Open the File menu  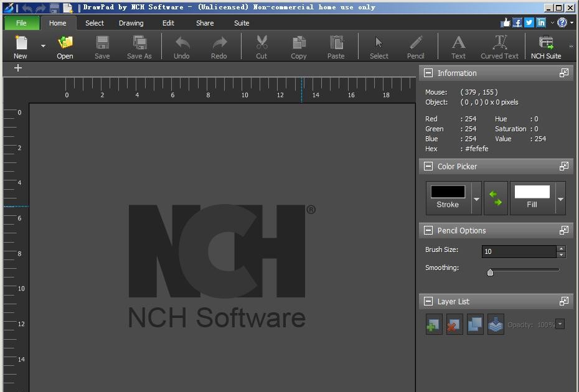(21, 23)
